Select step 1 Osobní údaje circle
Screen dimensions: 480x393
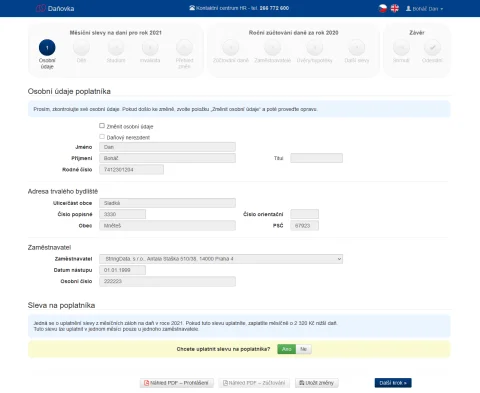[47, 48]
